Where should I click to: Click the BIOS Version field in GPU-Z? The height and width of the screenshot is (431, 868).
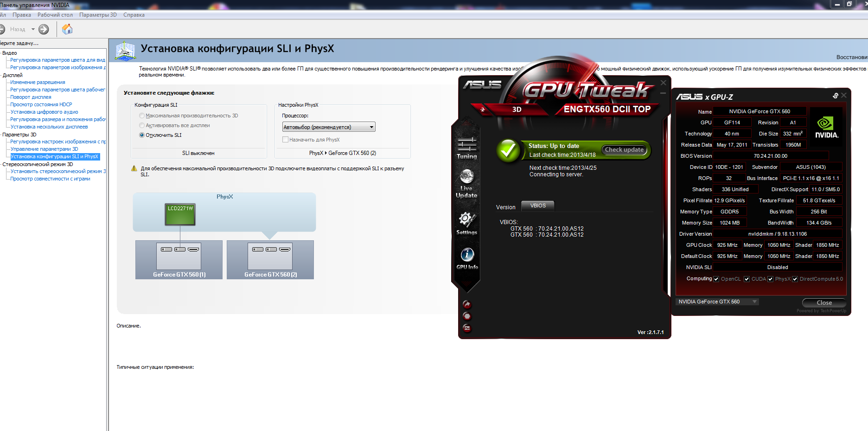click(770, 156)
